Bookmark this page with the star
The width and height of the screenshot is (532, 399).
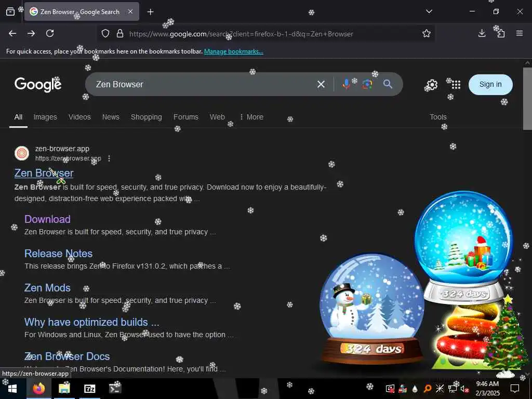(427, 33)
